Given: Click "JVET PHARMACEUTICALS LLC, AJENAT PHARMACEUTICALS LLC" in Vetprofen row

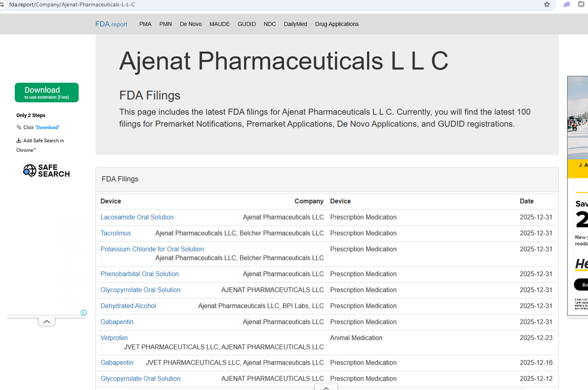Looking at the screenshot, I should tap(224, 347).
